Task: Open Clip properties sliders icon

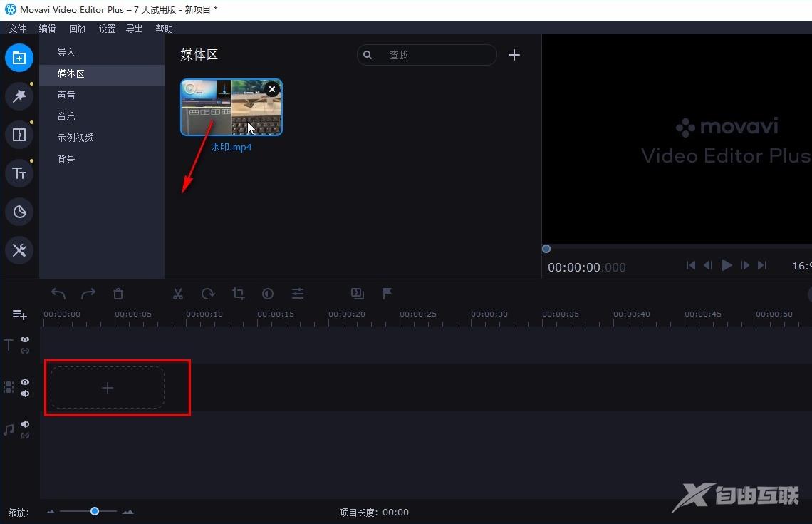Action: point(298,294)
